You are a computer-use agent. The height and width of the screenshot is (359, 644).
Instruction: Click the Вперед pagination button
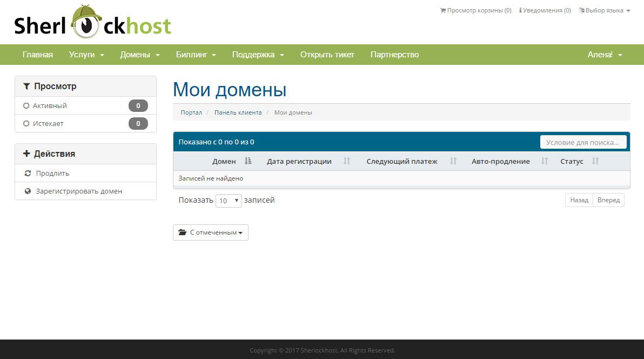click(609, 200)
